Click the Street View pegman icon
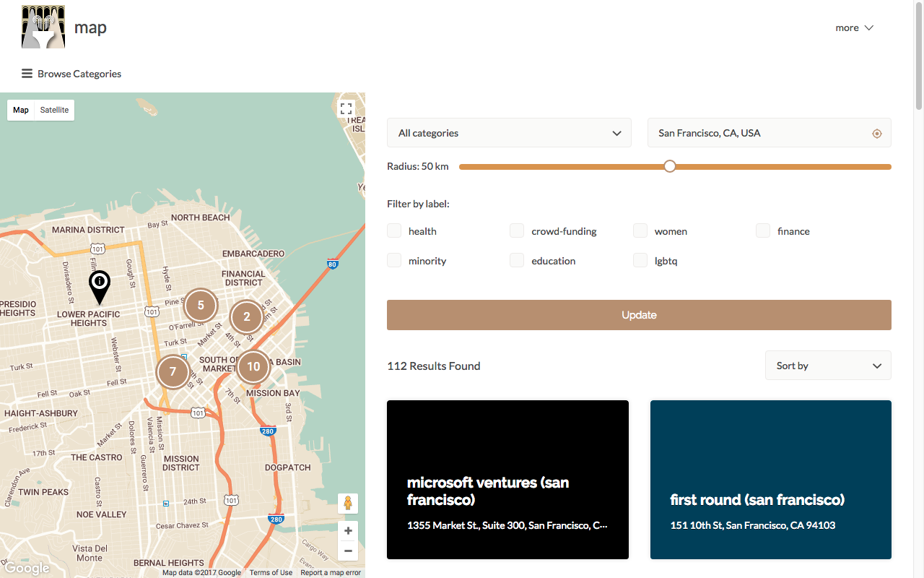The height and width of the screenshot is (578, 924). coord(348,504)
